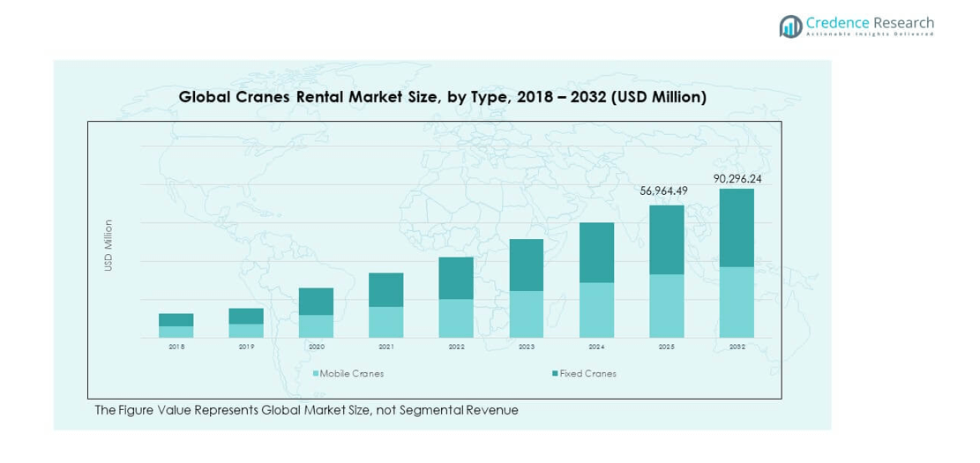Screen dimensions: 980x463
Task: Click the 2018 bar's Fixed Cranes segment
Action: click(x=176, y=320)
